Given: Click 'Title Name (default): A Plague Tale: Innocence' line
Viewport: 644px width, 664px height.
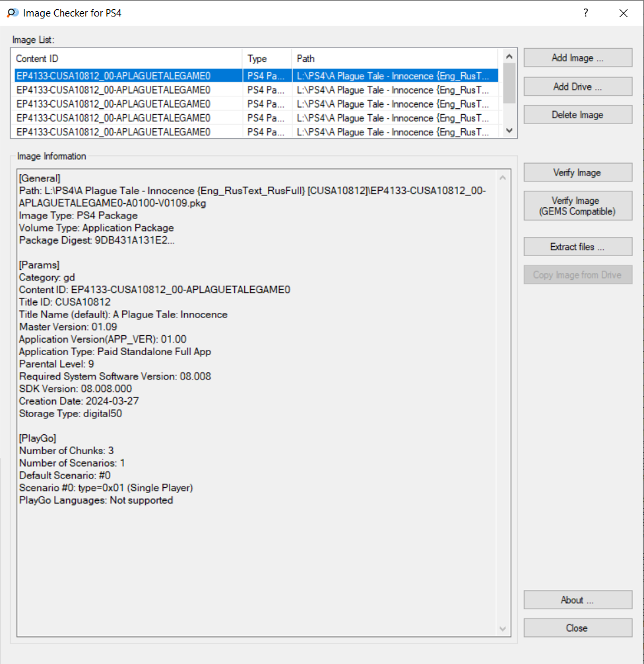Looking at the screenshot, I should tap(123, 315).
